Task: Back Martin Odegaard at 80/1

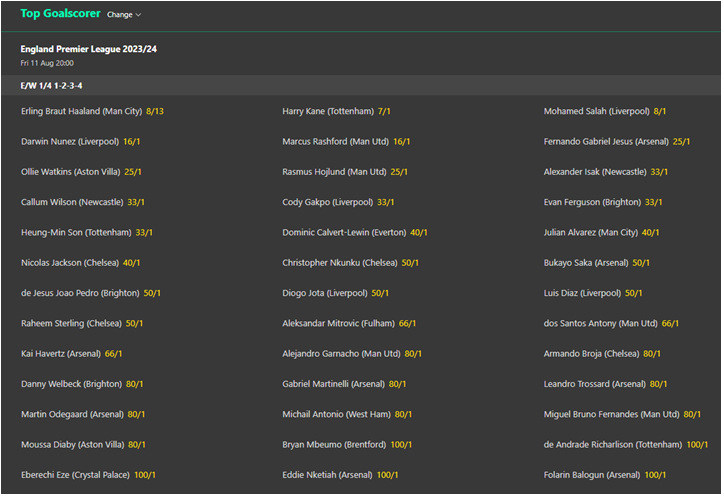Action: [x=83, y=414]
